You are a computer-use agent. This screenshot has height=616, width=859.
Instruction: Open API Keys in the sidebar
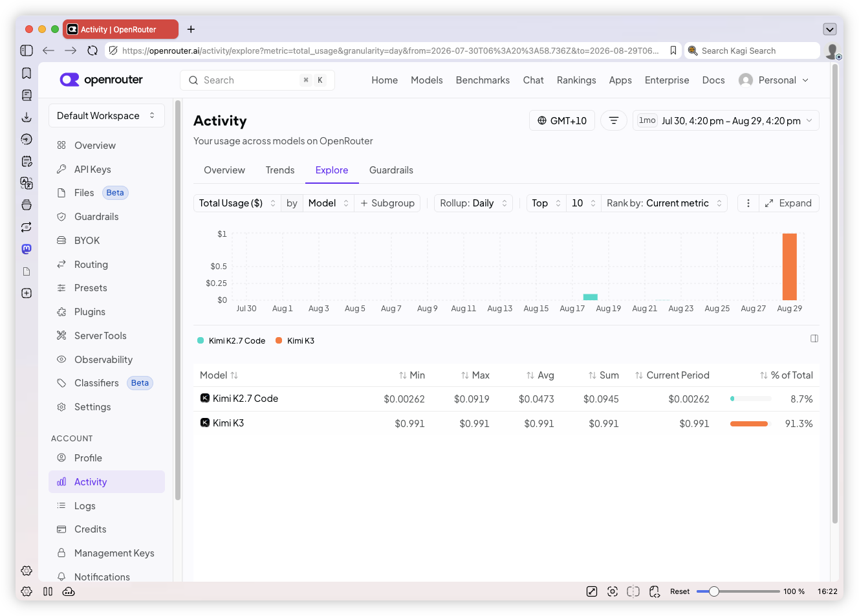(x=107, y=170)
